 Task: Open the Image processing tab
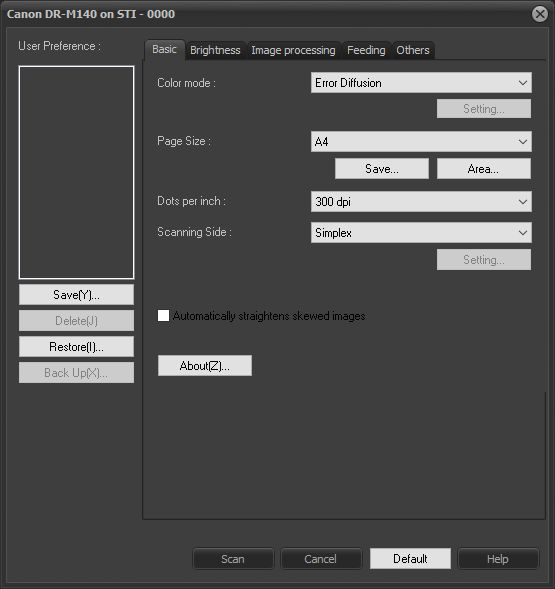coord(293,50)
